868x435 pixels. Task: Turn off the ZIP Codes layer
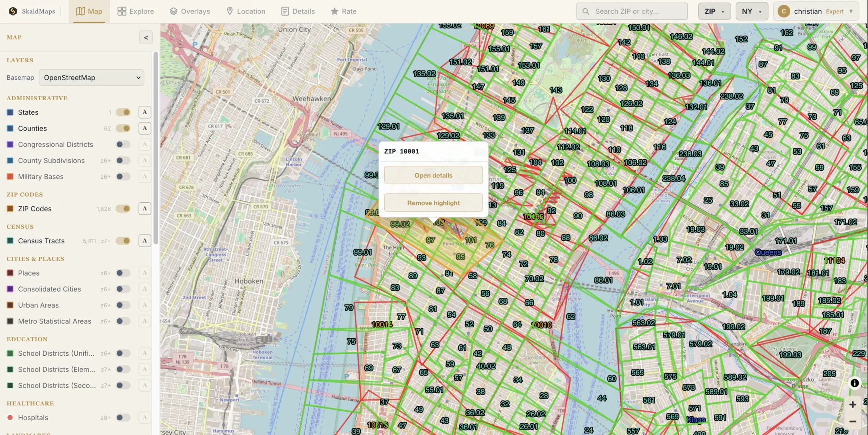[123, 209]
